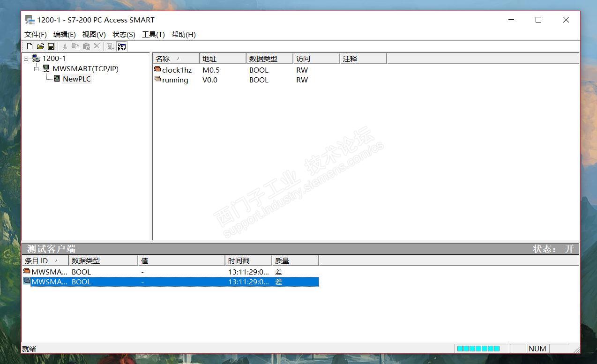Click the V0.0 address cell

tap(210, 80)
